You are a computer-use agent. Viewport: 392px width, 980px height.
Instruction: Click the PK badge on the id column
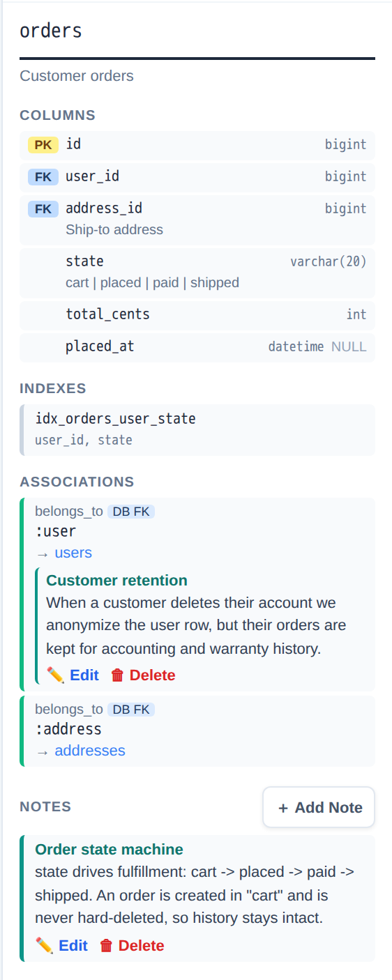pos(43,145)
